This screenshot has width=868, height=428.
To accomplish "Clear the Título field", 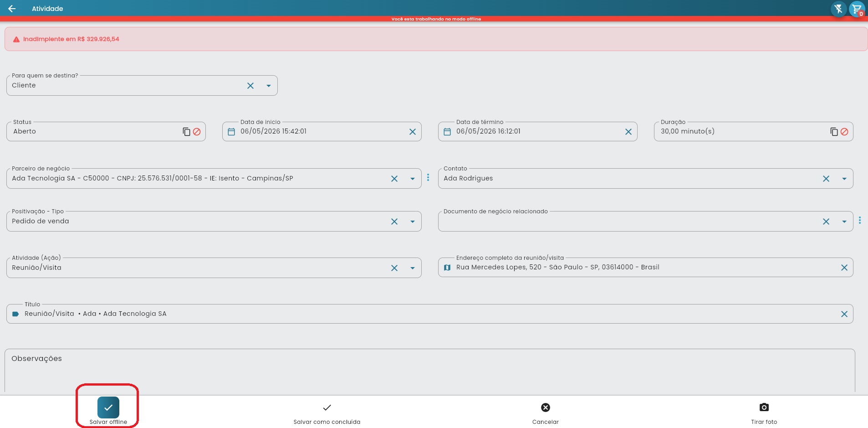I will coord(844,314).
